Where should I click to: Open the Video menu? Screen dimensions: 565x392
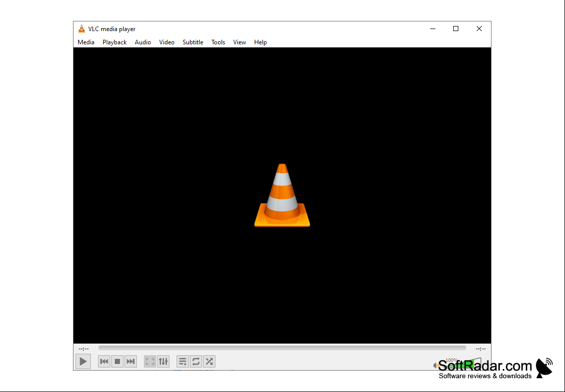point(167,42)
